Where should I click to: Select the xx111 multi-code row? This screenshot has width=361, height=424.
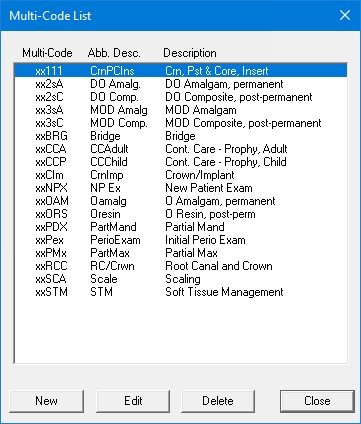[x=181, y=71]
